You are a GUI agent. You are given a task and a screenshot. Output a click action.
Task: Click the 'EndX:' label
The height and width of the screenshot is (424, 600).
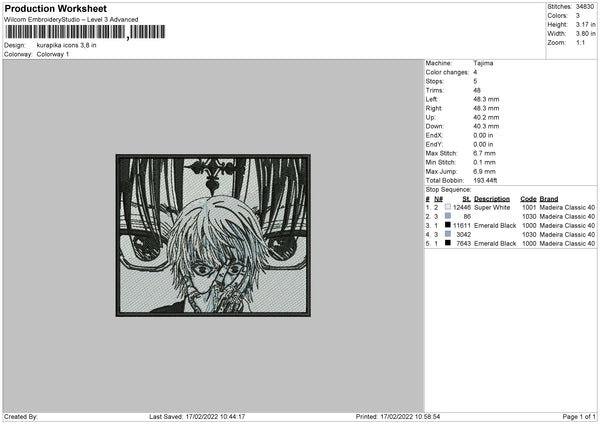[x=434, y=135]
